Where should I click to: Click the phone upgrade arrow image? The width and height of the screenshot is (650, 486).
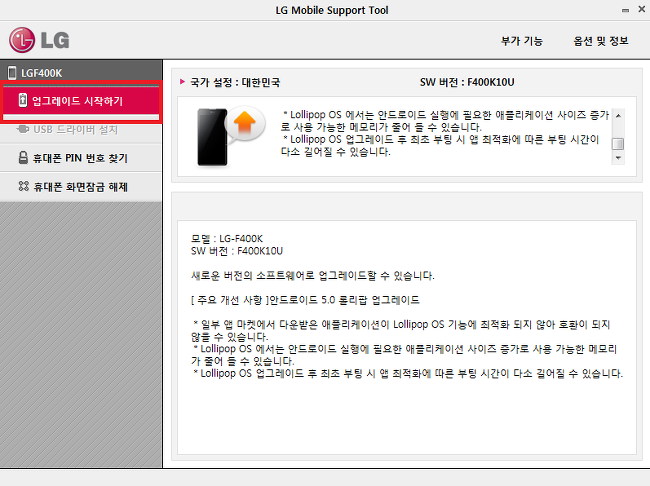pyautogui.click(x=231, y=136)
